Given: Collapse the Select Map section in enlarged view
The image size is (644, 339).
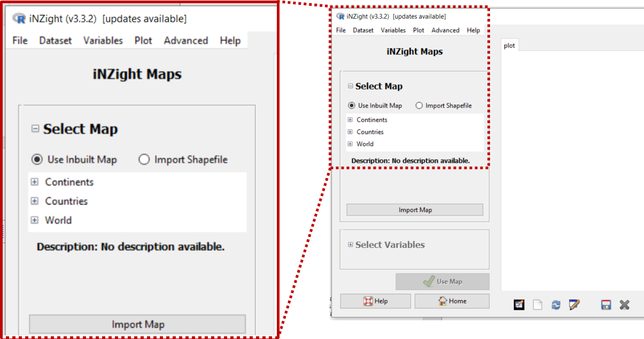Looking at the screenshot, I should [35, 129].
